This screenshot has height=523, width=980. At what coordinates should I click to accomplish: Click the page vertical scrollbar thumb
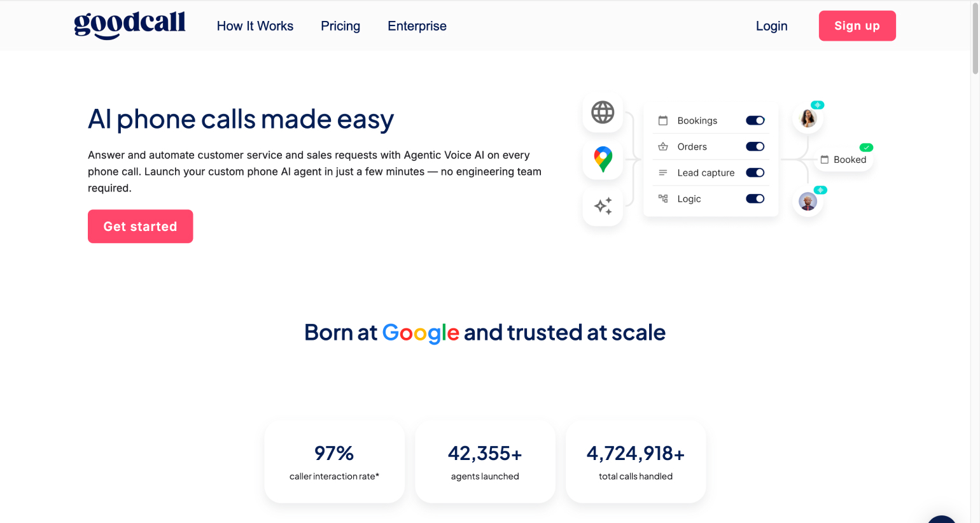975,38
